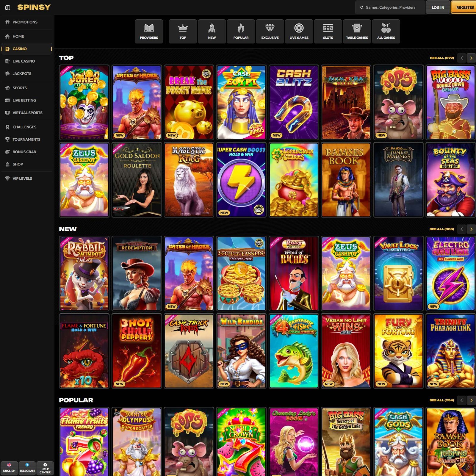Screen dimensions: 476x476
Task: Open Virtual Sports in the sidebar
Action: coord(27,113)
